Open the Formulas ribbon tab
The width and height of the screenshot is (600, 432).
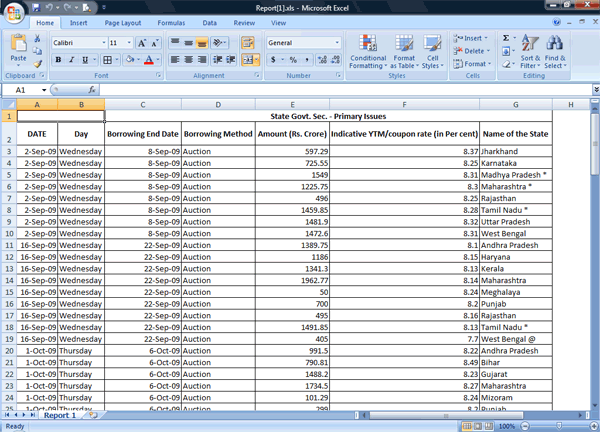pyautogui.click(x=171, y=22)
